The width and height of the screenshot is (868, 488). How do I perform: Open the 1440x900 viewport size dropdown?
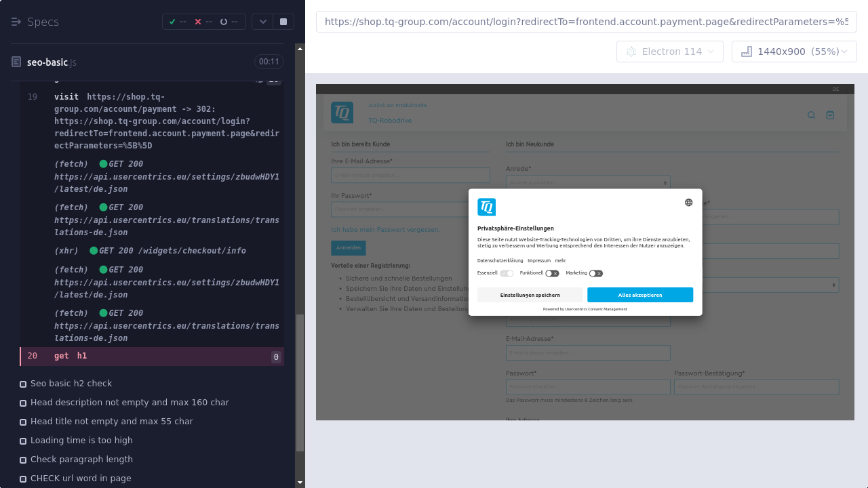coord(794,52)
